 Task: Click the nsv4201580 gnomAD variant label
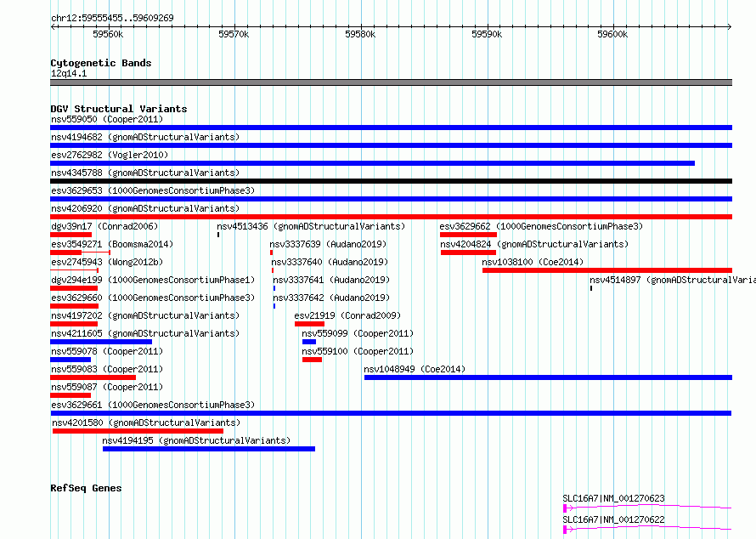146,423
